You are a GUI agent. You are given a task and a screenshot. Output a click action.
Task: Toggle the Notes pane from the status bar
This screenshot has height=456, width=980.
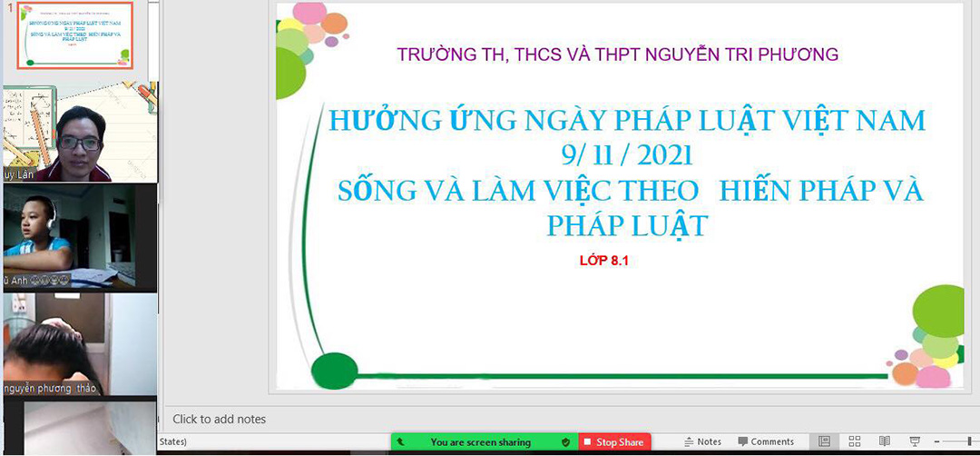coord(703,441)
